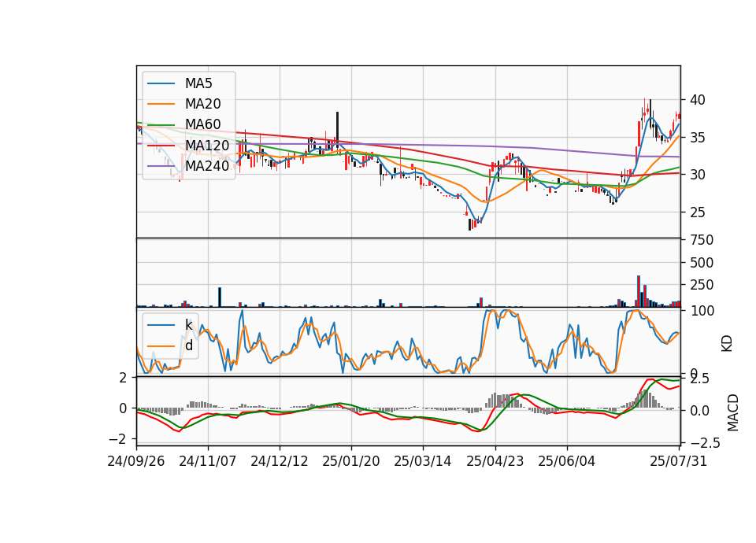Screen dimensions: 756x543
Task: Click the MACD right axis value 2.5
Action: coord(699,379)
